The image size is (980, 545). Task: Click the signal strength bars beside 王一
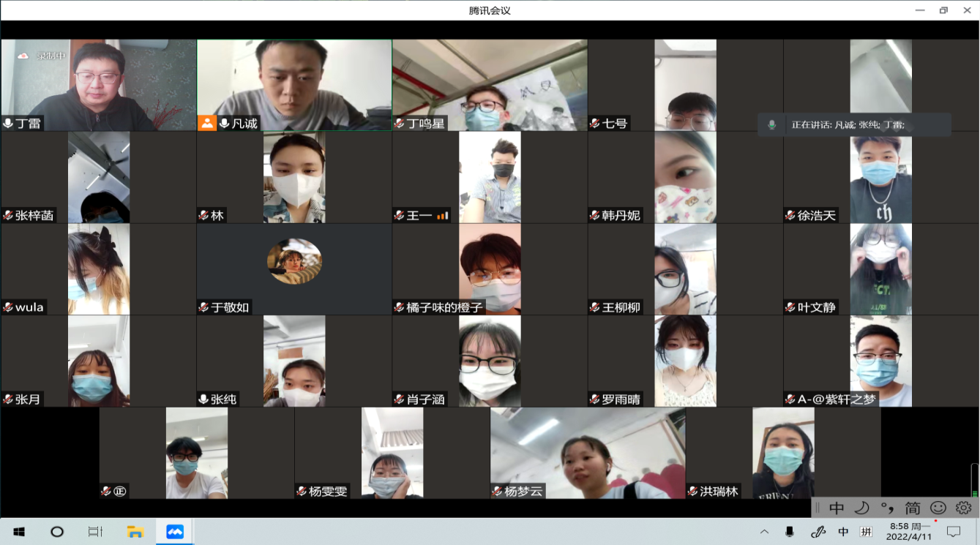[x=442, y=216]
